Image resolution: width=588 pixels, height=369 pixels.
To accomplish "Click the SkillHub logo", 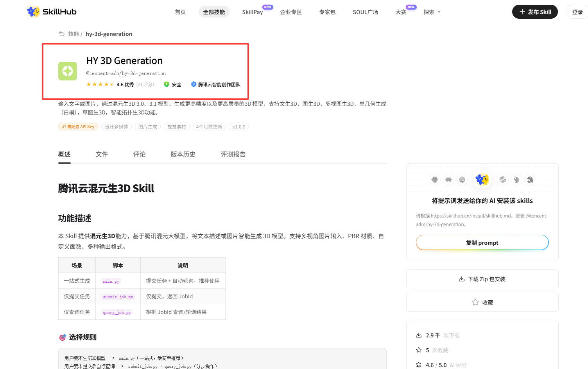I will pos(52,12).
